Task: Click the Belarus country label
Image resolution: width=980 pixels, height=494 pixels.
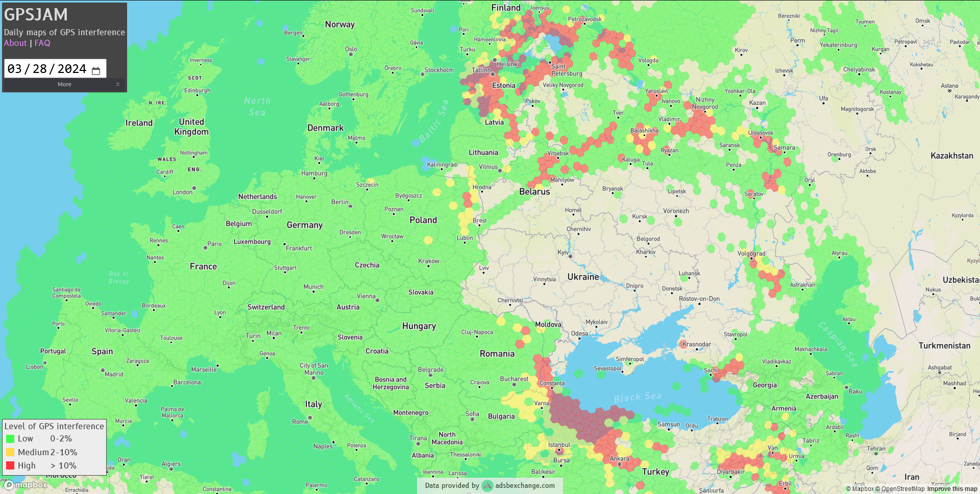Action: pyautogui.click(x=534, y=192)
